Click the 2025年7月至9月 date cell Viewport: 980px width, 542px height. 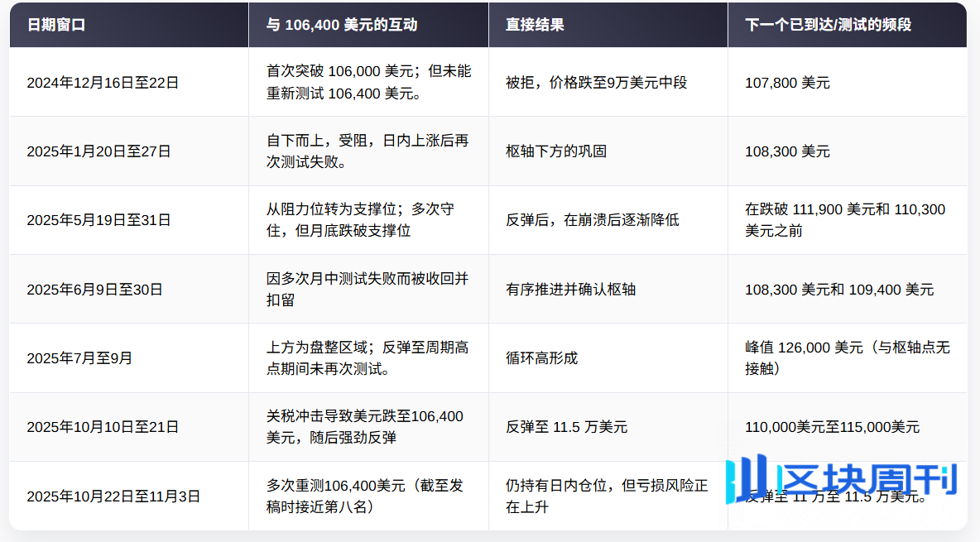click(79, 358)
